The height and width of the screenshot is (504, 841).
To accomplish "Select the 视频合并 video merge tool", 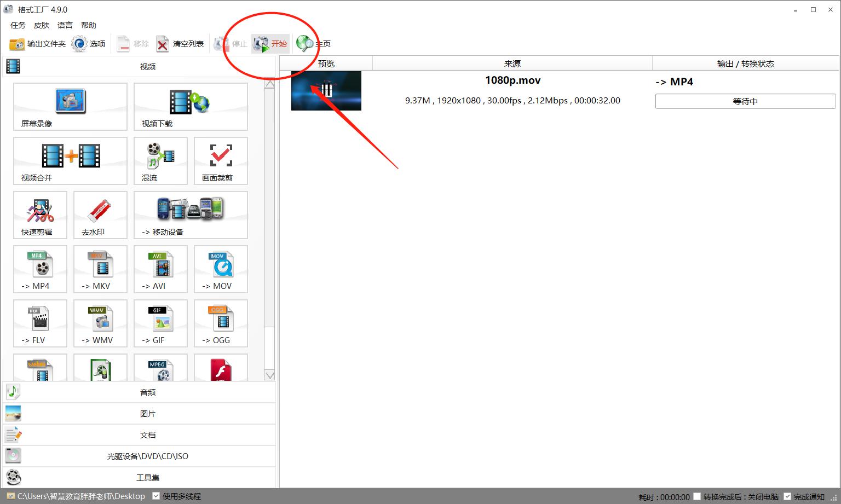I will tap(70, 161).
